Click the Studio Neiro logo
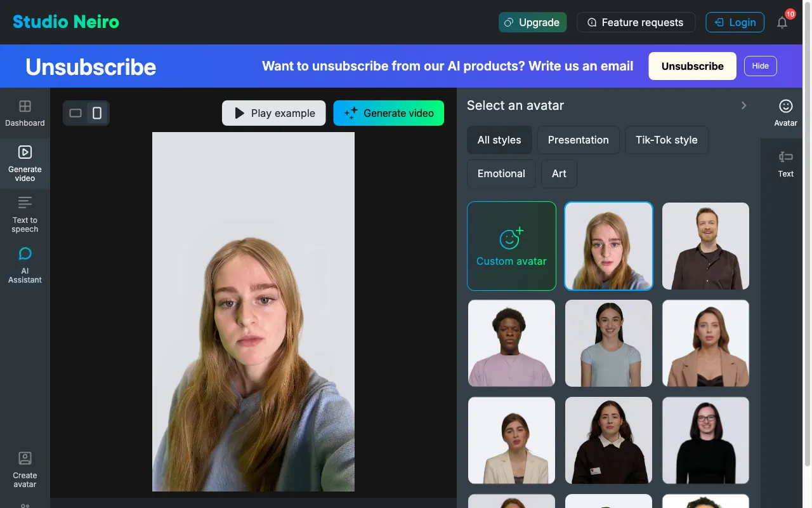Screen dimensions: 812x508 point(66,22)
